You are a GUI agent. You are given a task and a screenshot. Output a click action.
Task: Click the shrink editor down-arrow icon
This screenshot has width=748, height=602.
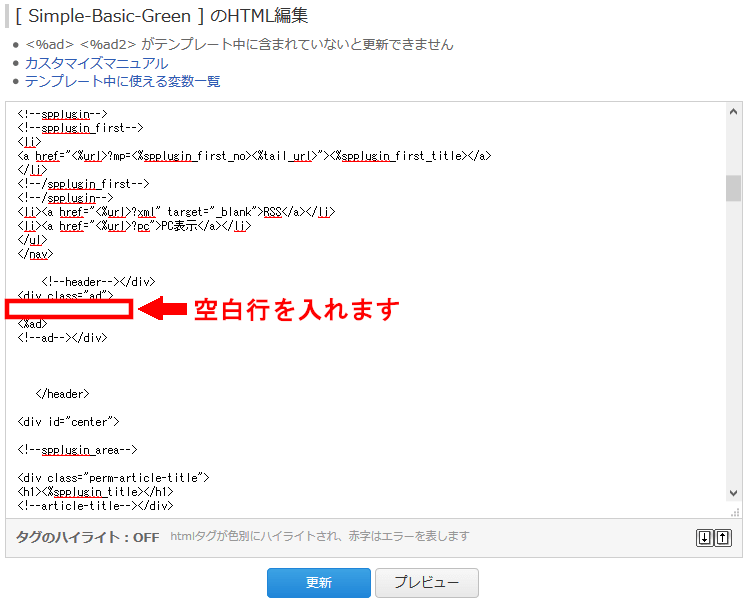705,538
